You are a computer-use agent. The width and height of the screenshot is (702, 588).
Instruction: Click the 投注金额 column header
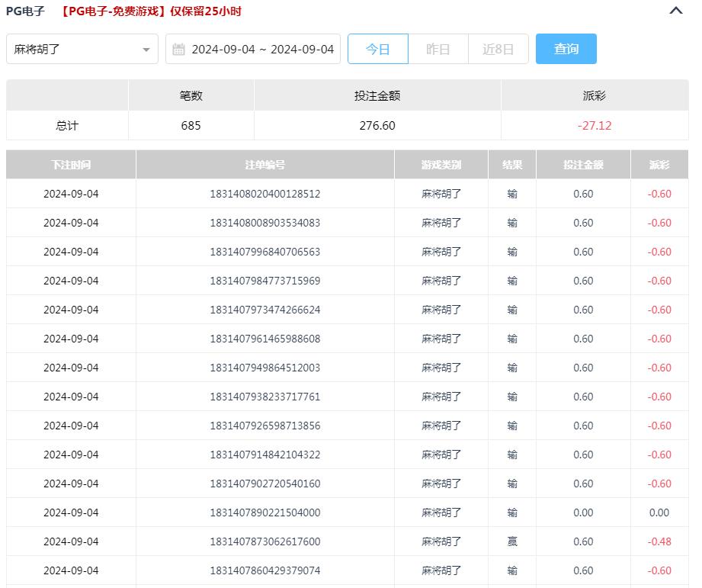pos(584,164)
